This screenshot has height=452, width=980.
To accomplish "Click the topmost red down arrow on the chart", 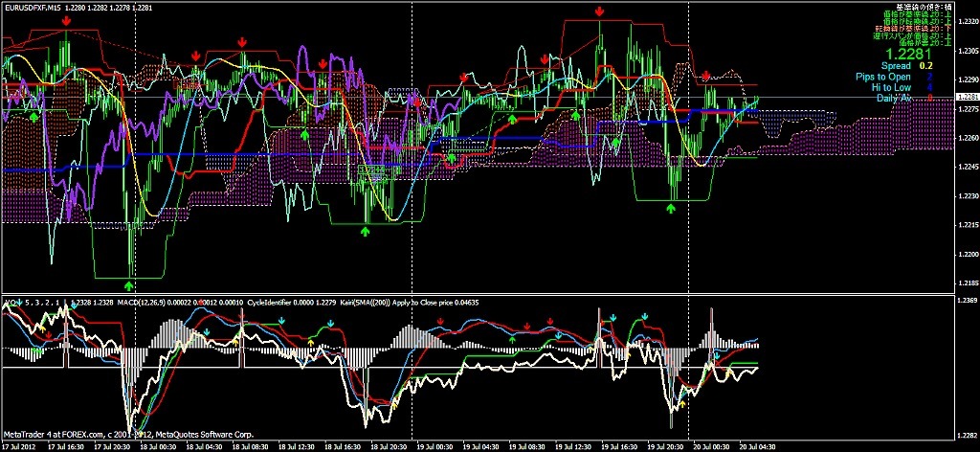I will coord(599,11).
